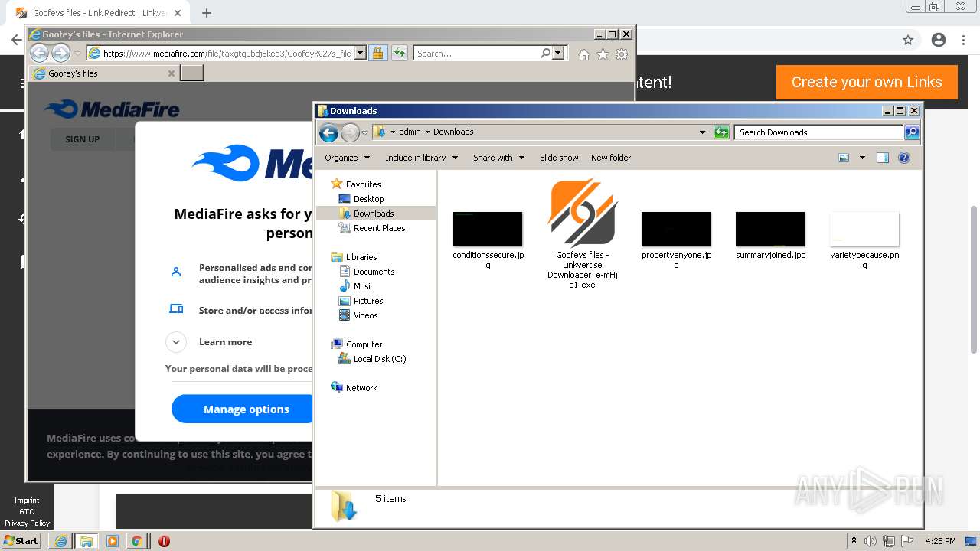Bookmark this page with Chrome star icon
This screenshot has width=980, height=551.
(908, 40)
